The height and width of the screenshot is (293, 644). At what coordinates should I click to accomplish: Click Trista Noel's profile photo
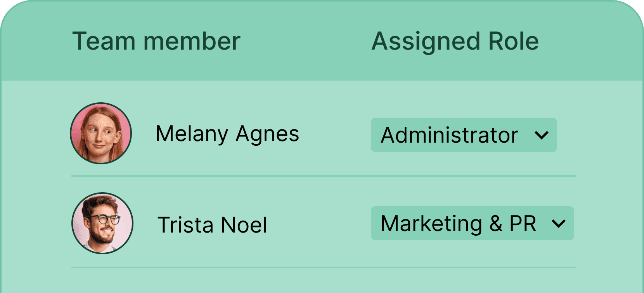tap(102, 223)
